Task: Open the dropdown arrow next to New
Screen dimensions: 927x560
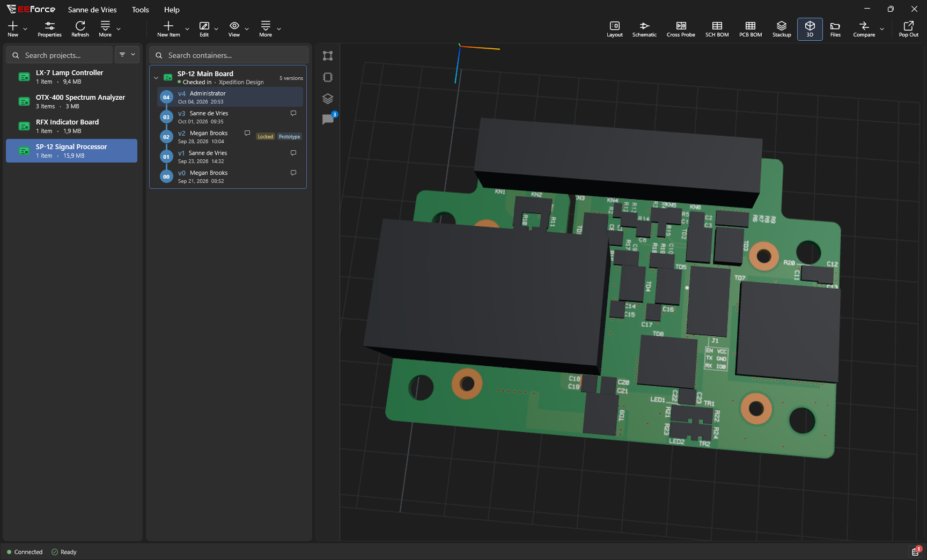Action: tap(25, 29)
